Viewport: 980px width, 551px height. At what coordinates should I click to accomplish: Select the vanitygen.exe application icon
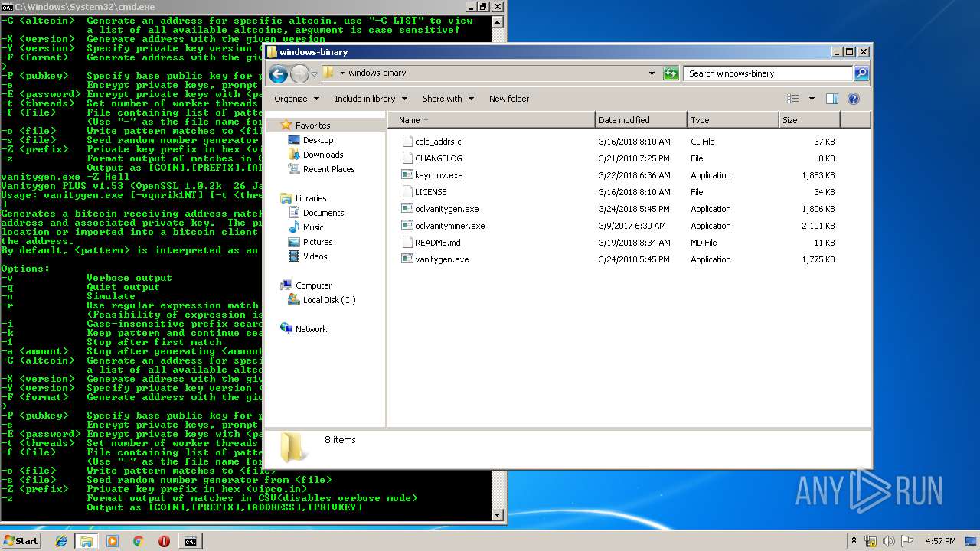pyautogui.click(x=407, y=259)
